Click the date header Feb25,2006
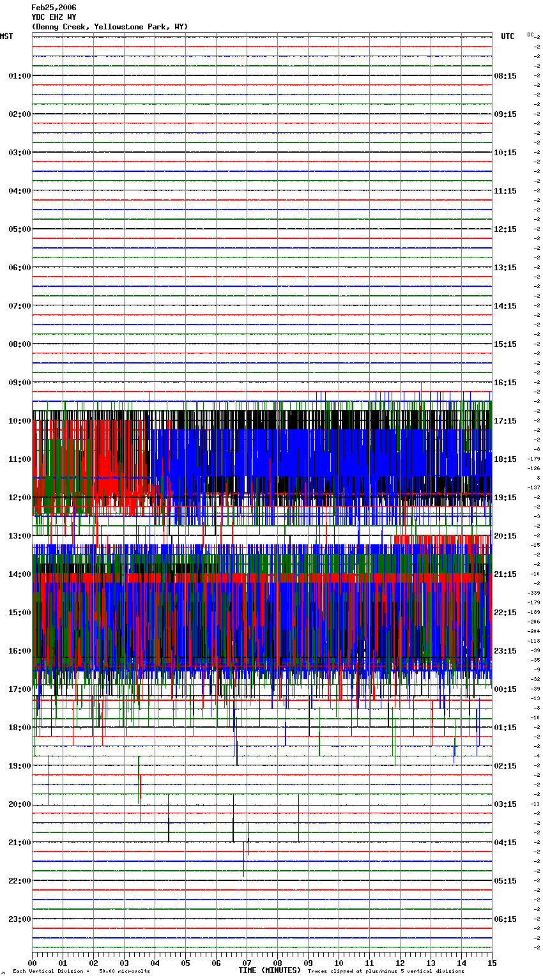The image size is (543, 980). [x=54, y=8]
